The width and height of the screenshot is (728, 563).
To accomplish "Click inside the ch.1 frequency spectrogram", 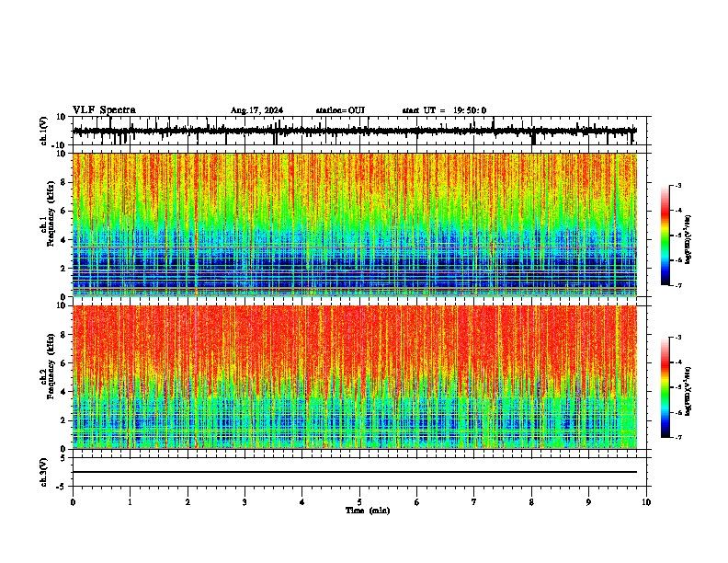I will (x=355, y=224).
